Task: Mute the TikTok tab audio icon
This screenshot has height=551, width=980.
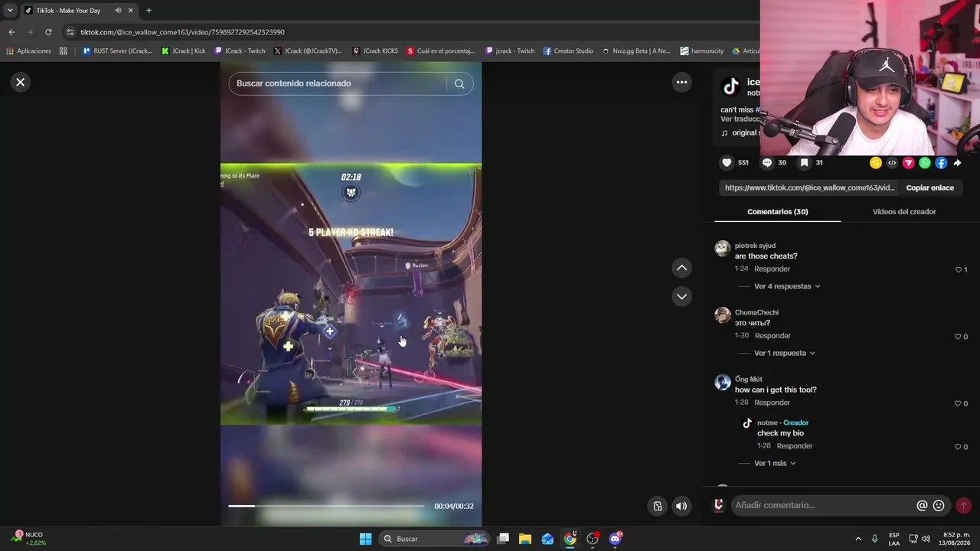Action: (x=118, y=11)
